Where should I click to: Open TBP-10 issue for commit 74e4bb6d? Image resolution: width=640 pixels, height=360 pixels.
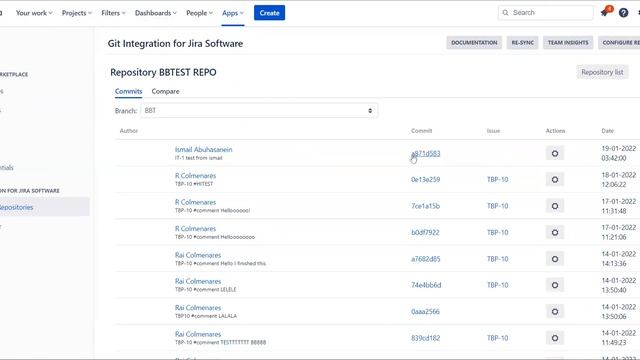pyautogui.click(x=497, y=285)
